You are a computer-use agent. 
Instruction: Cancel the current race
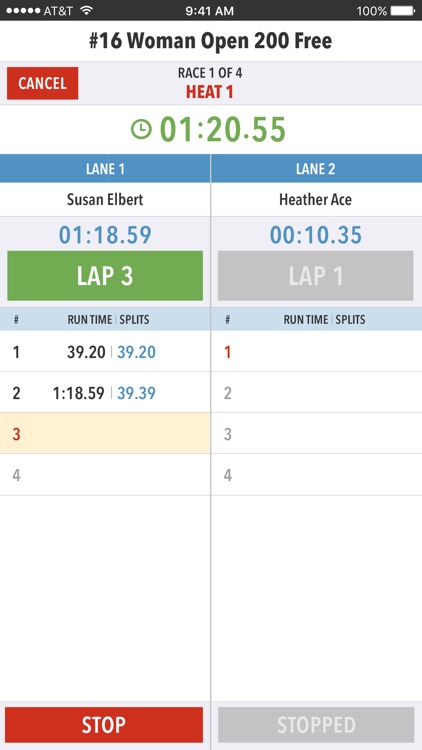click(x=43, y=83)
